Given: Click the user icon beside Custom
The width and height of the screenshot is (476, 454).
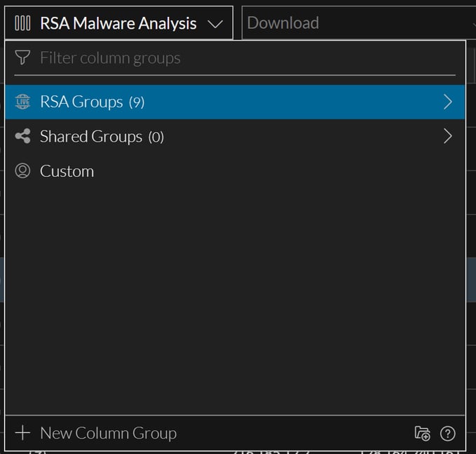Looking at the screenshot, I should pos(22,171).
